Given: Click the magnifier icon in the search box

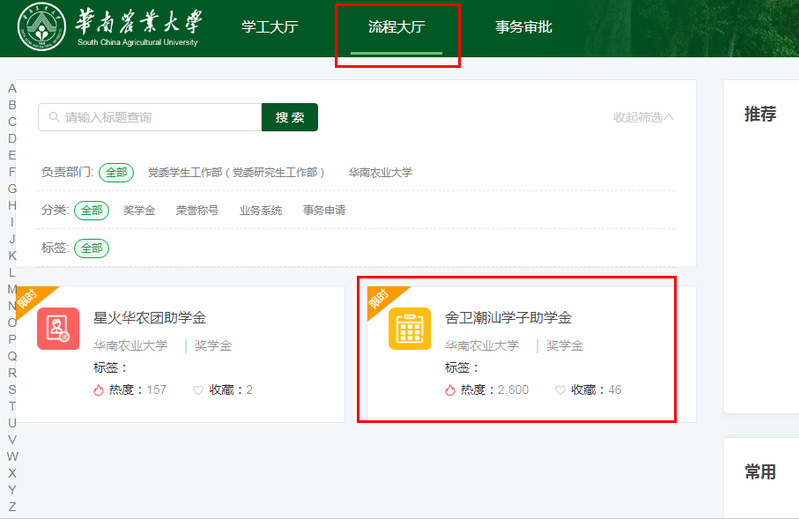Looking at the screenshot, I should tap(54, 117).
